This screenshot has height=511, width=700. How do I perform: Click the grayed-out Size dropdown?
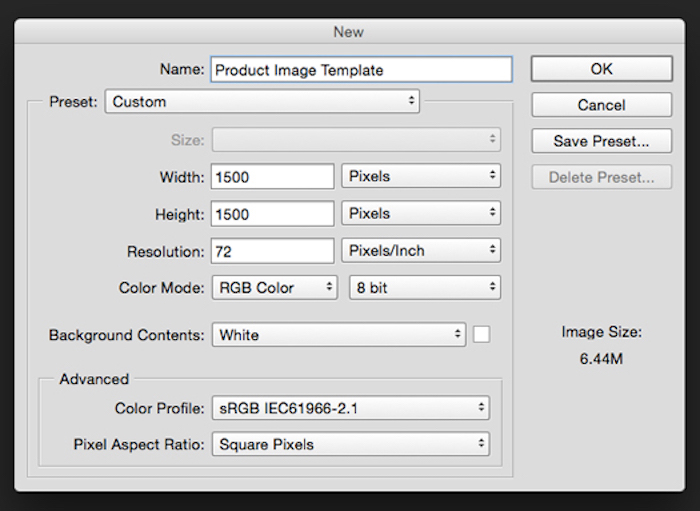[x=355, y=141]
